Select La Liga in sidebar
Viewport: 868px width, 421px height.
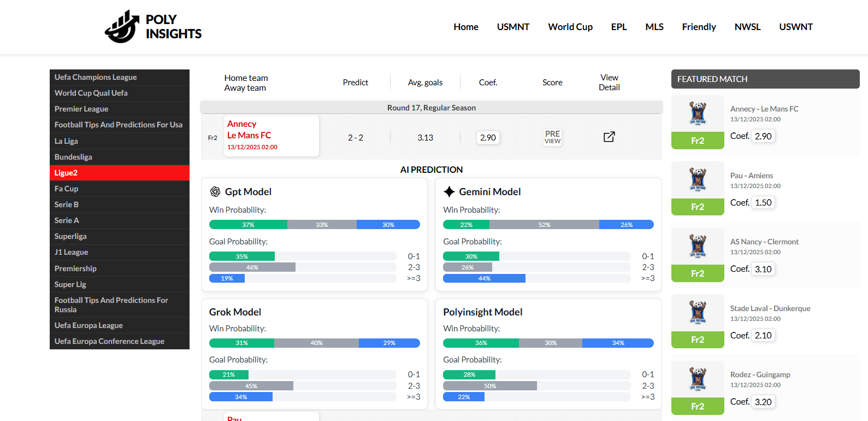pyautogui.click(x=120, y=141)
